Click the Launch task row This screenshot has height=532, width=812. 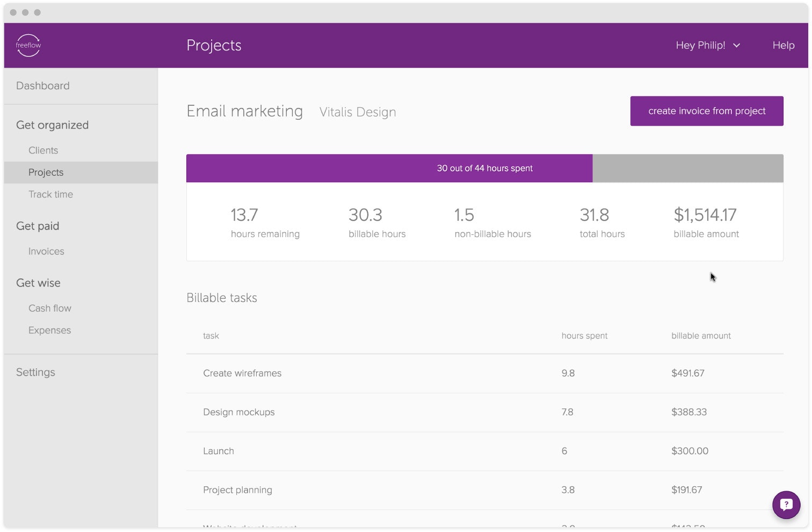point(219,451)
